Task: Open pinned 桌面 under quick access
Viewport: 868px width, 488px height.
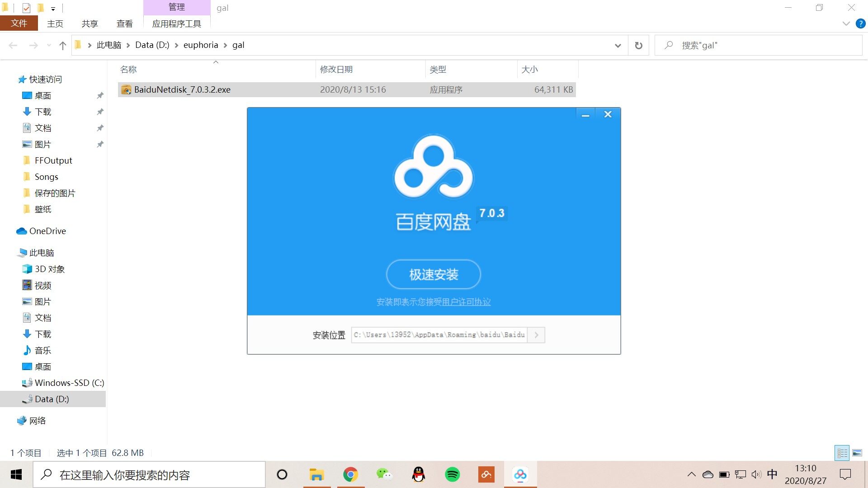Action: point(42,95)
